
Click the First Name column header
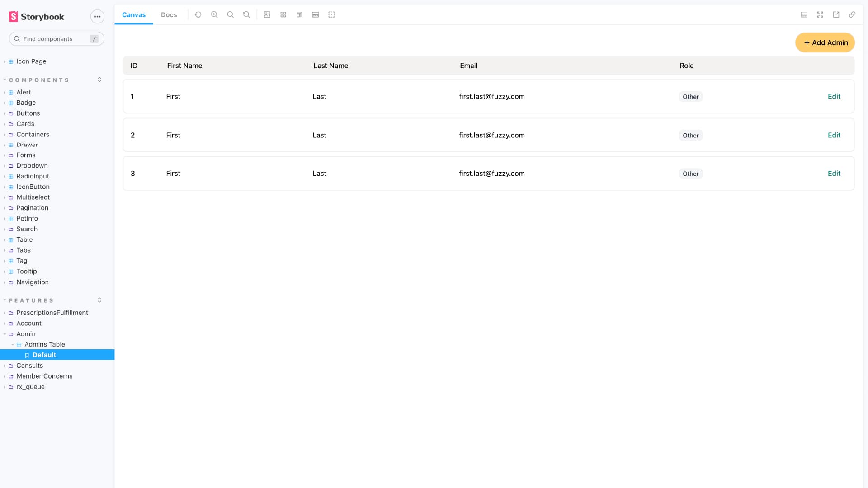(185, 66)
